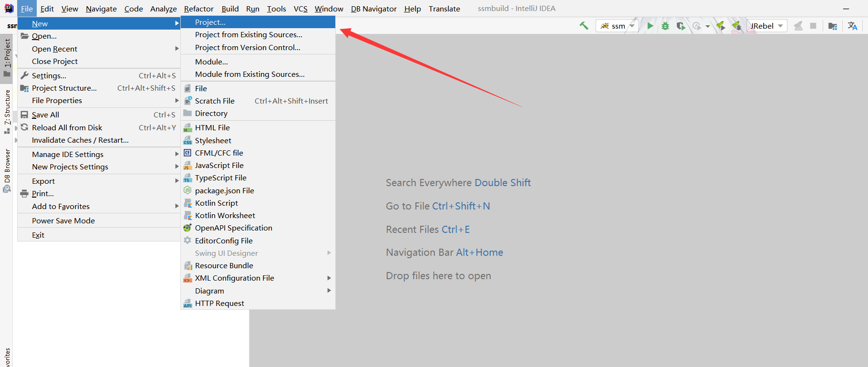Run the ssm configuration with the green play icon

pos(650,26)
